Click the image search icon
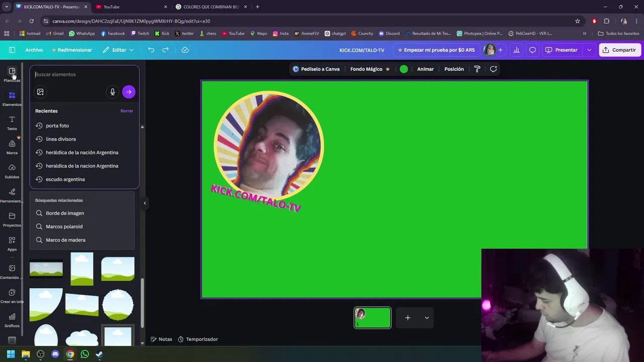 (40, 92)
